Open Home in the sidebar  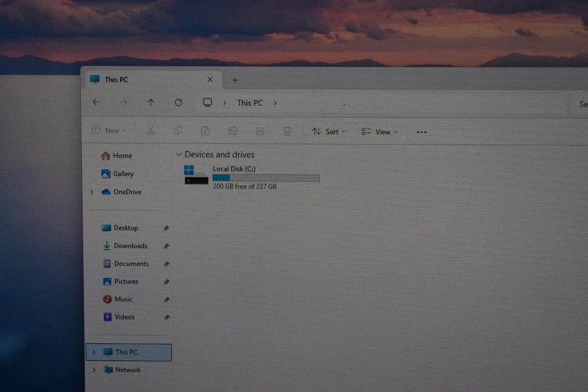click(x=116, y=156)
